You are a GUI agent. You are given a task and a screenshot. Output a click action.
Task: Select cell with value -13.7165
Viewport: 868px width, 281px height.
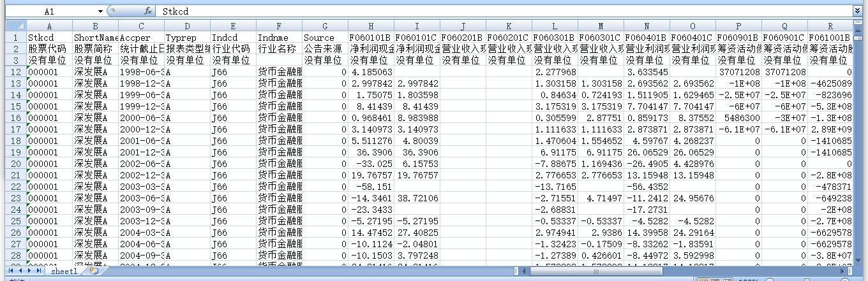[x=555, y=187]
